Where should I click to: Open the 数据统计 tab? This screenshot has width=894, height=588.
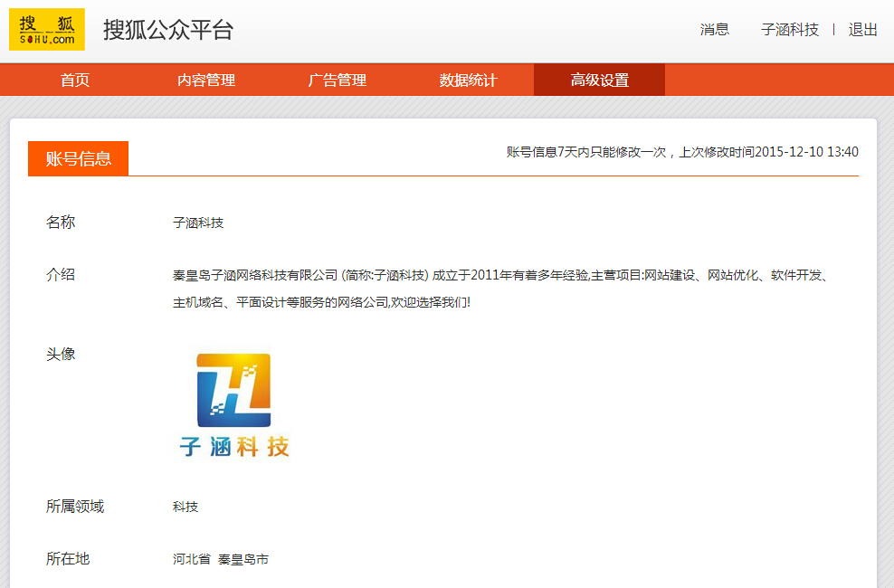click(468, 80)
